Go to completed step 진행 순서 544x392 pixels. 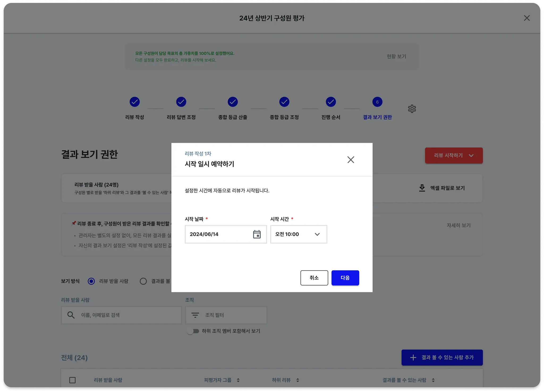[331, 102]
